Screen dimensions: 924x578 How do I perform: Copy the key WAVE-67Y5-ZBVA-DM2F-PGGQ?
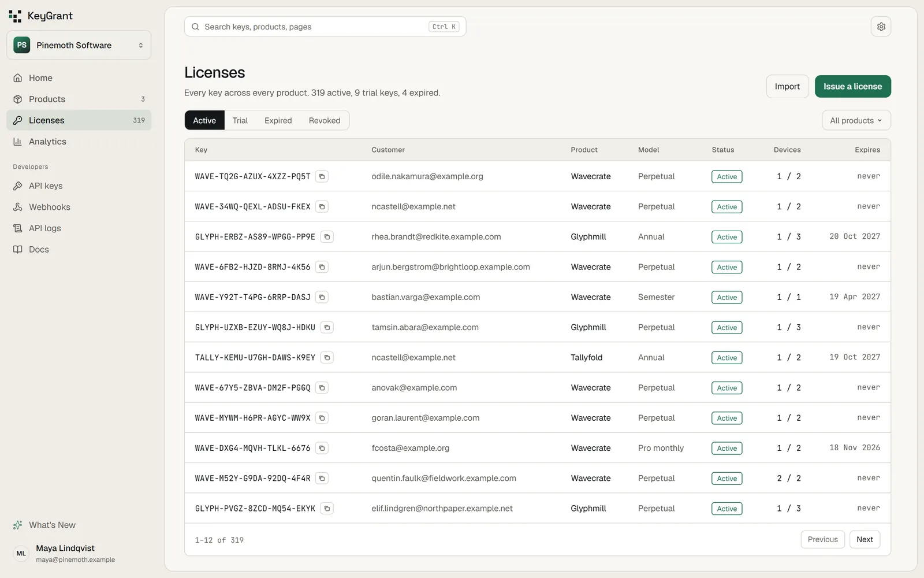tap(322, 388)
